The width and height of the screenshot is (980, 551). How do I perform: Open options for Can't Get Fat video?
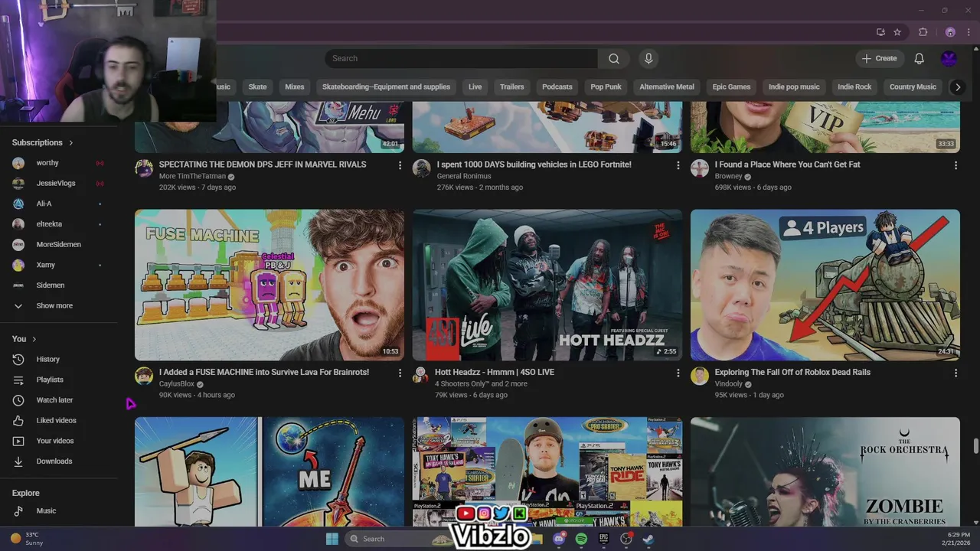pos(955,165)
